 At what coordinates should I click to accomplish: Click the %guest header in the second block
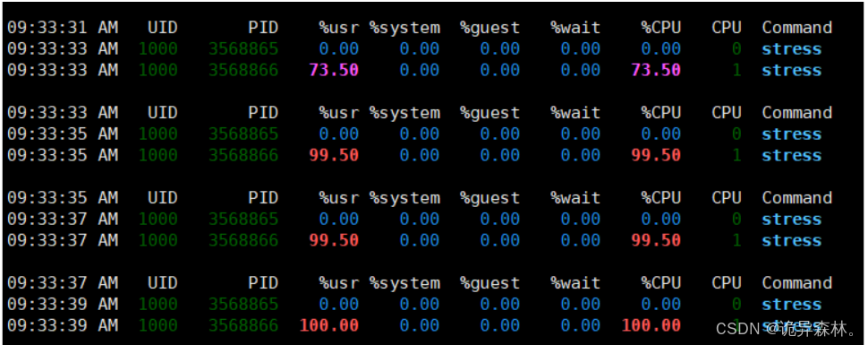coord(489,113)
